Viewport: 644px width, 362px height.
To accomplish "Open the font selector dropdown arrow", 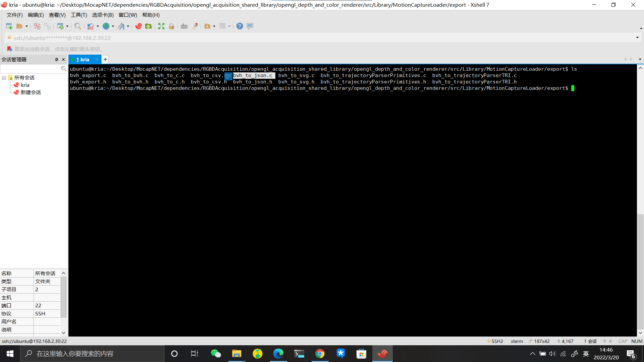I will 128,26.
